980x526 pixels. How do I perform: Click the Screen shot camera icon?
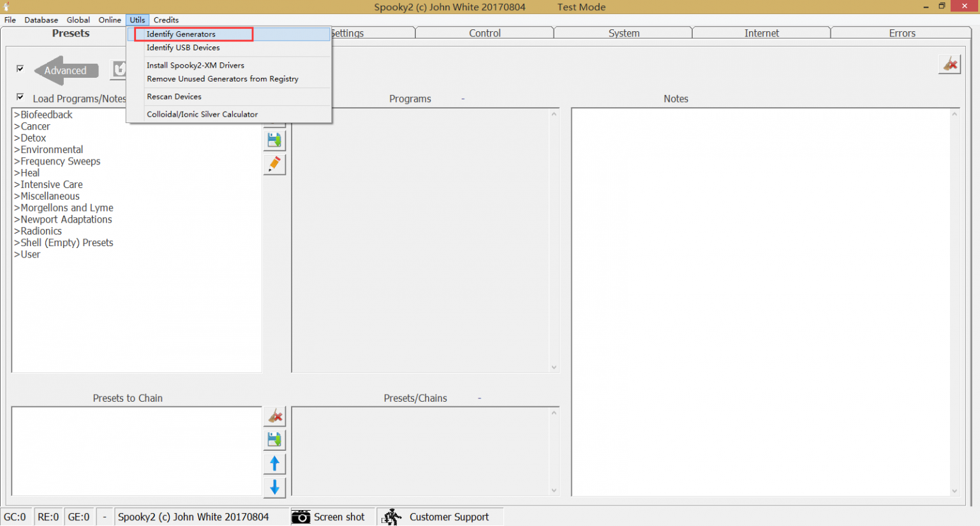pos(301,517)
